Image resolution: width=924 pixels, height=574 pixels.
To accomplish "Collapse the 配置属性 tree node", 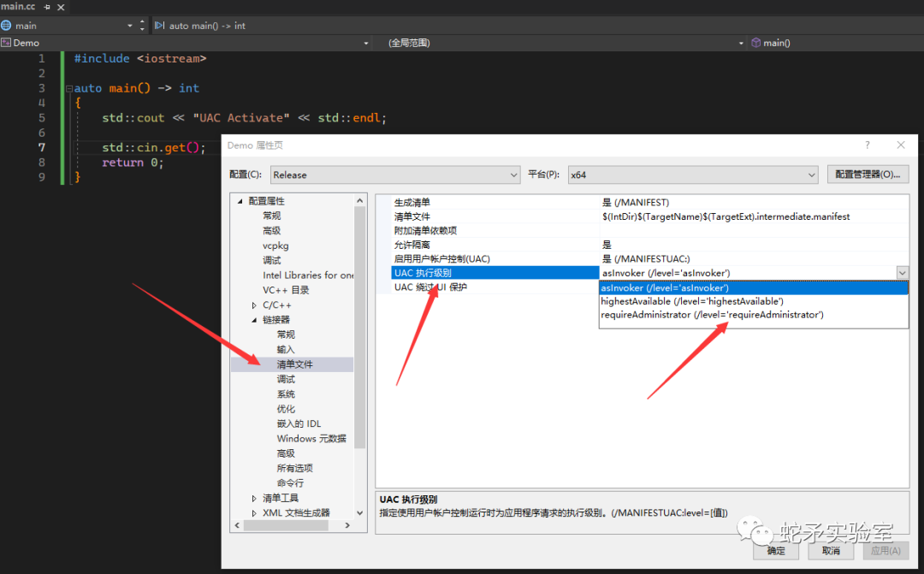I will [x=240, y=202].
